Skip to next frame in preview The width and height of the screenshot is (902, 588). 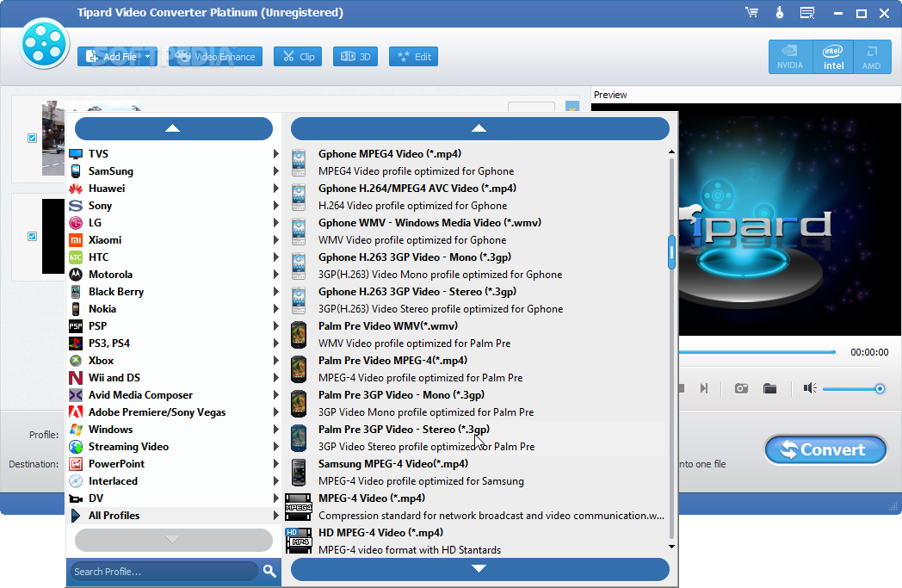click(x=703, y=388)
